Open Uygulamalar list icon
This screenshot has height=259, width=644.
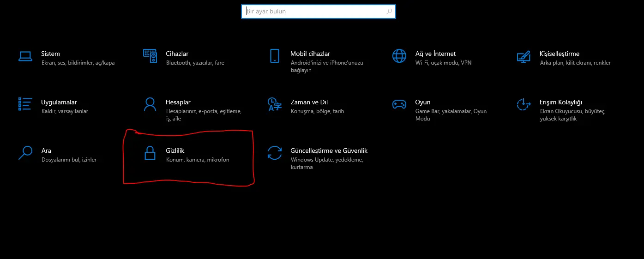tap(25, 104)
